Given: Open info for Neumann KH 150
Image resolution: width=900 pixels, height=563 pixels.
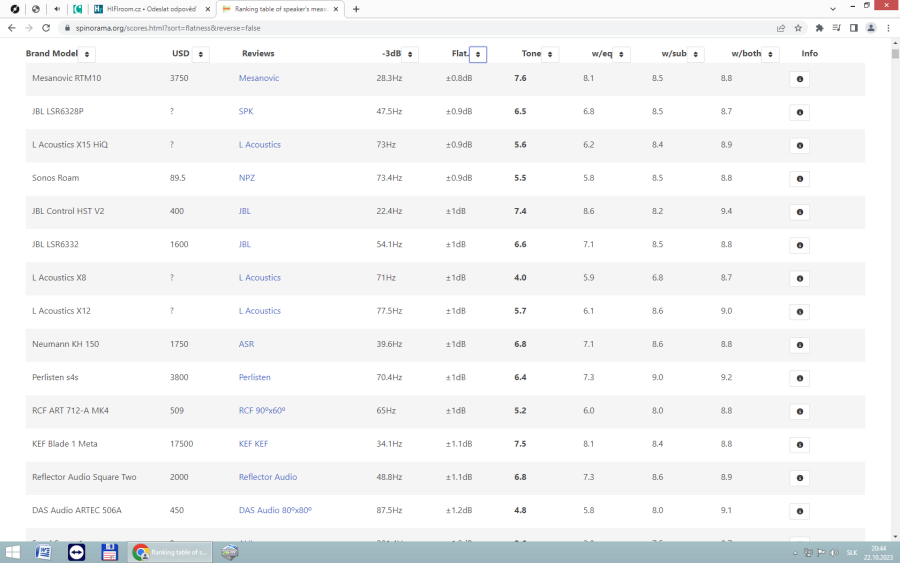Looking at the screenshot, I should pos(799,345).
